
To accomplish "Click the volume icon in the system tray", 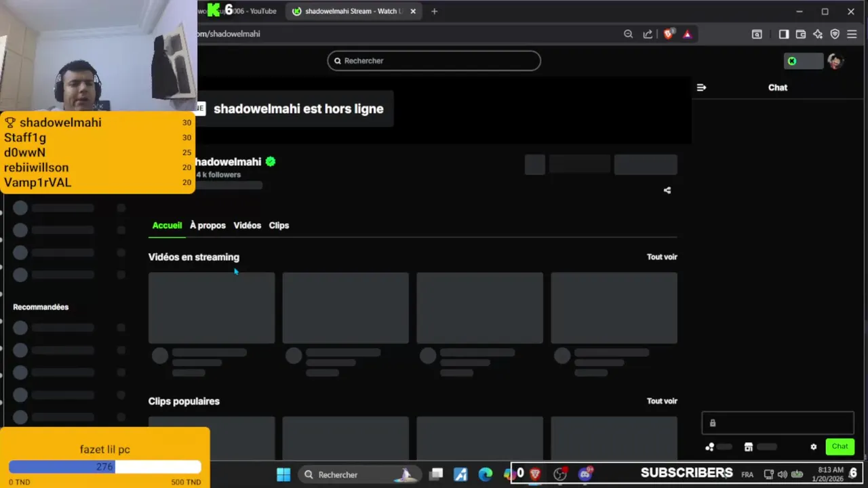I will coord(782,474).
